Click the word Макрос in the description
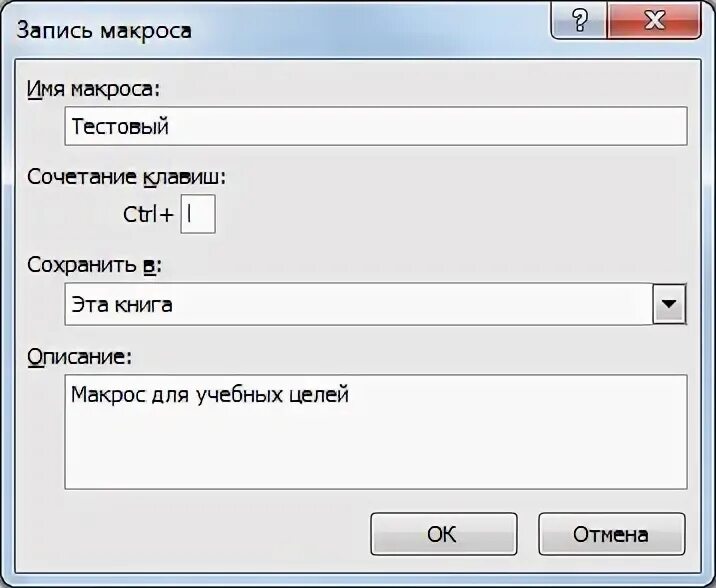The image size is (716, 588). click(x=107, y=394)
